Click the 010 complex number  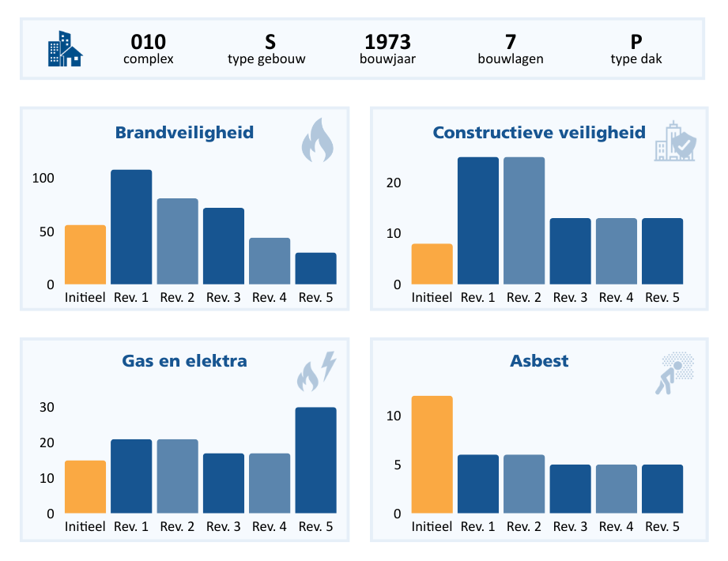coord(149,42)
